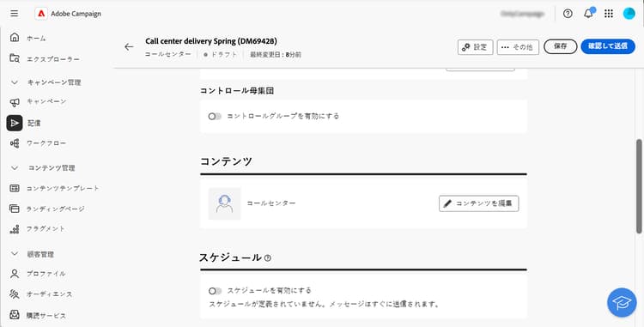Click the スケジュール help icon
The width and height of the screenshot is (644, 327).
[x=268, y=258]
